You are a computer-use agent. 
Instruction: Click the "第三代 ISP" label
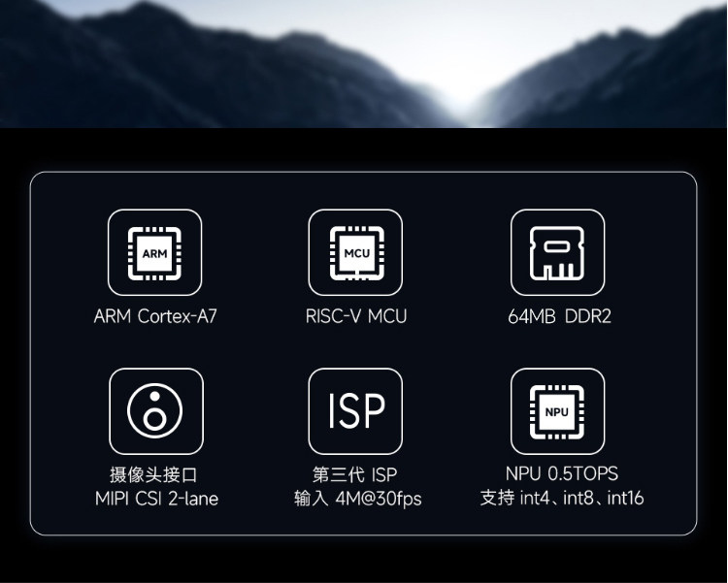click(x=354, y=475)
